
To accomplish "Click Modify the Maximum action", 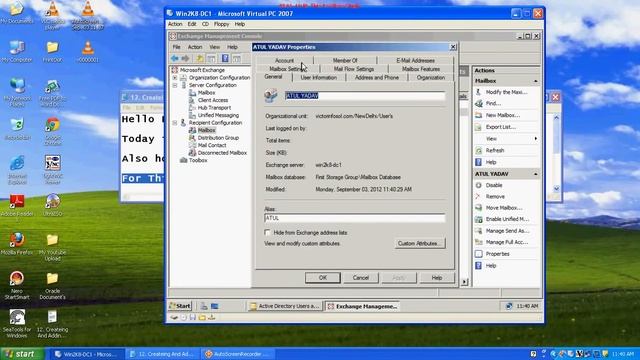I will (506, 92).
